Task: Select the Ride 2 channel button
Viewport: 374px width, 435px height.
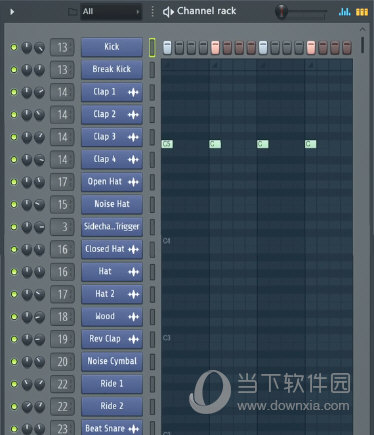Action: (112, 406)
